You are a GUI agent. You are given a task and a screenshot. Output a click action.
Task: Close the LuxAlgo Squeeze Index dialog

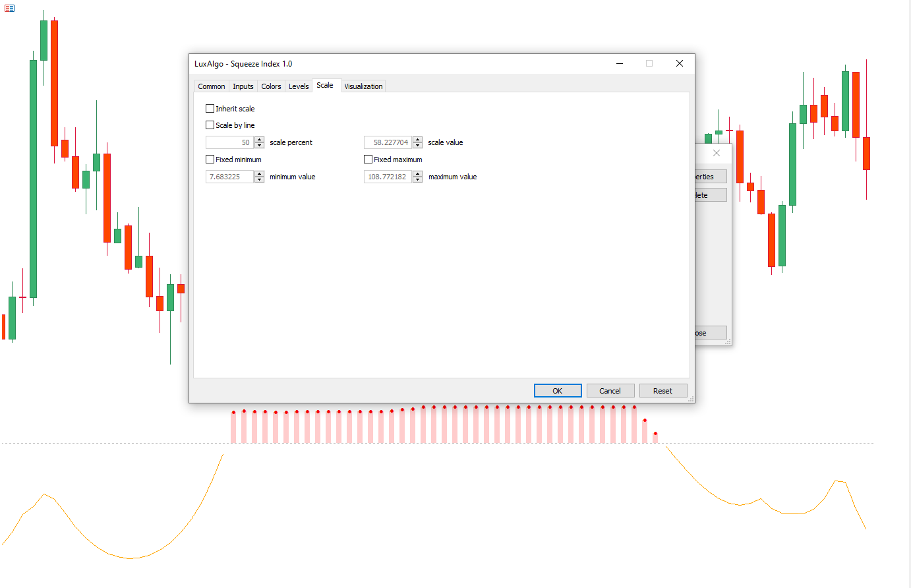click(x=680, y=64)
